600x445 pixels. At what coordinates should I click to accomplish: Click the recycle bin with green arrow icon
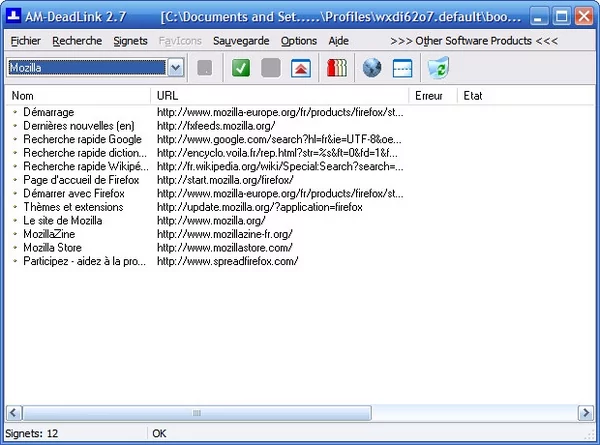[438, 68]
